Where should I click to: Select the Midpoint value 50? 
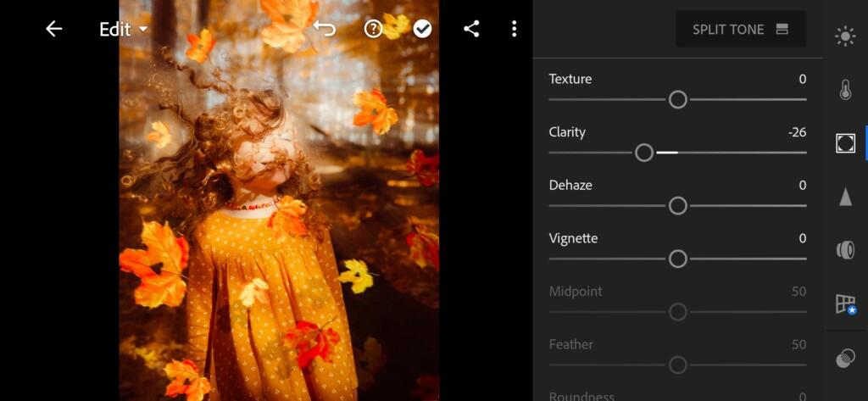point(798,292)
